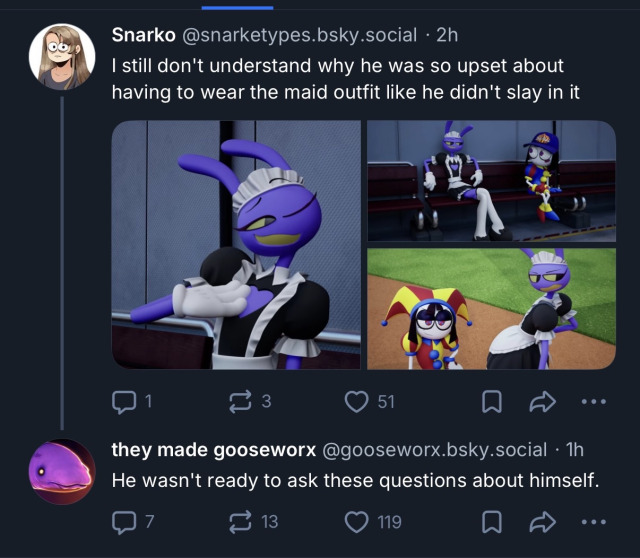Open the large purple rabbit maid image

pyautogui.click(x=236, y=245)
